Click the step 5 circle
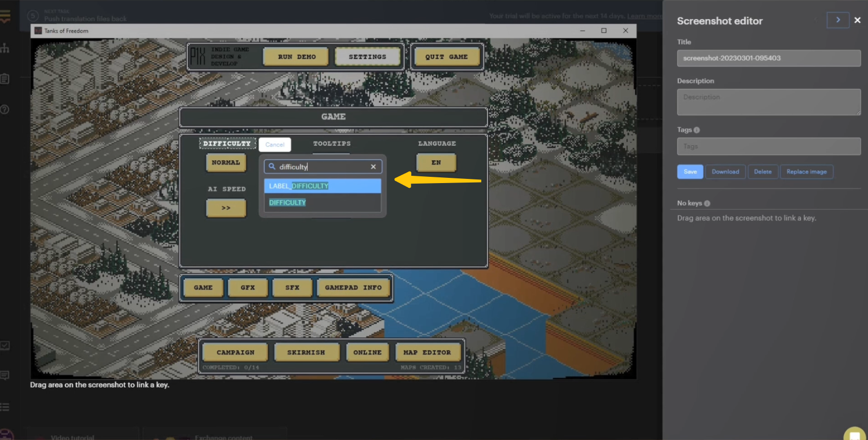 (33, 16)
